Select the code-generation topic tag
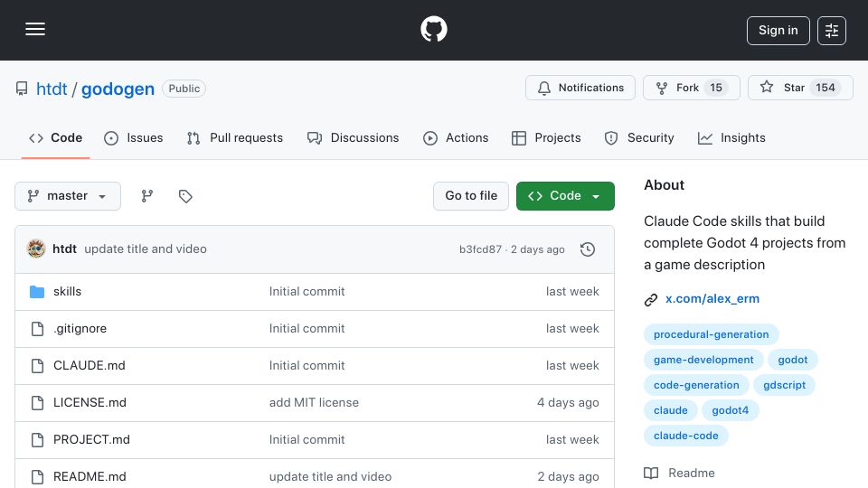This screenshot has width=868, height=488. point(696,385)
